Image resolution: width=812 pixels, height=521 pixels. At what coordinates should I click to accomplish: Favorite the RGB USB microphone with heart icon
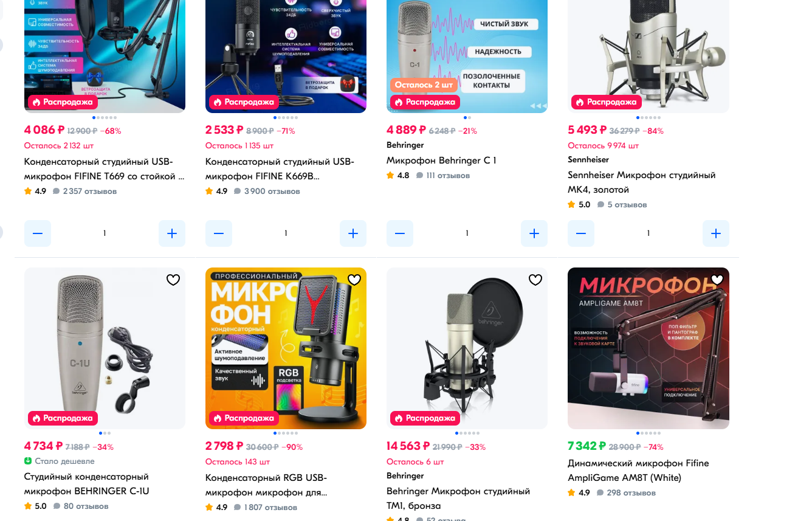[x=354, y=280]
